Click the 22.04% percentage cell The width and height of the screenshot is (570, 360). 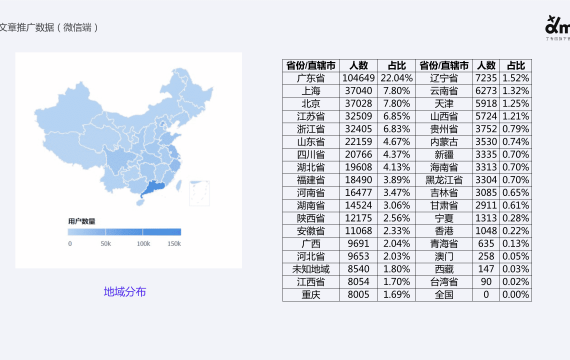(396, 78)
